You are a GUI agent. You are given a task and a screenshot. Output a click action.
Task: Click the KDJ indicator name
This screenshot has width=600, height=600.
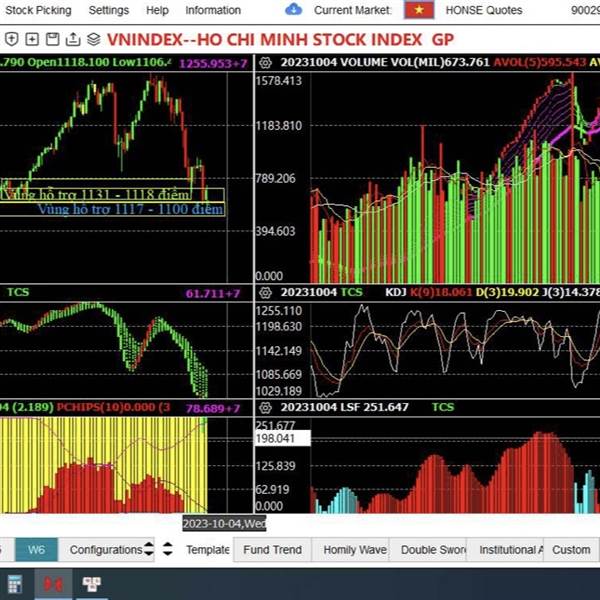click(x=396, y=292)
